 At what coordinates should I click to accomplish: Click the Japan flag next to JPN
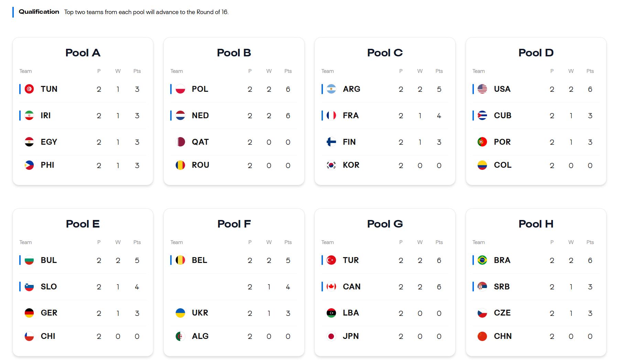pyautogui.click(x=331, y=336)
